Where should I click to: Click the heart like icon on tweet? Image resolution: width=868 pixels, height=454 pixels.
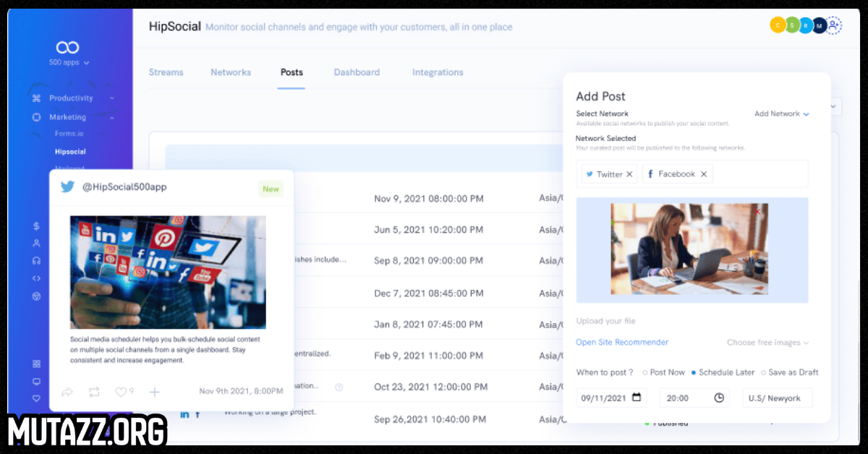121,392
